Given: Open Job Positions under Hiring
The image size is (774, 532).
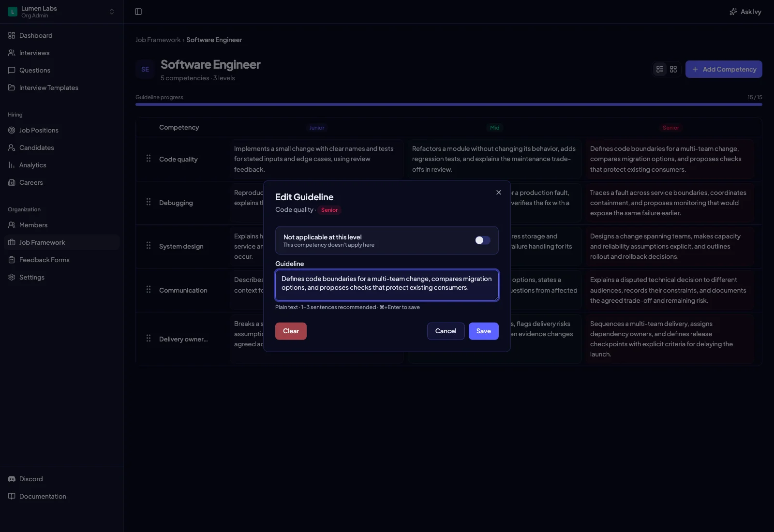Looking at the screenshot, I should pyautogui.click(x=62, y=130).
